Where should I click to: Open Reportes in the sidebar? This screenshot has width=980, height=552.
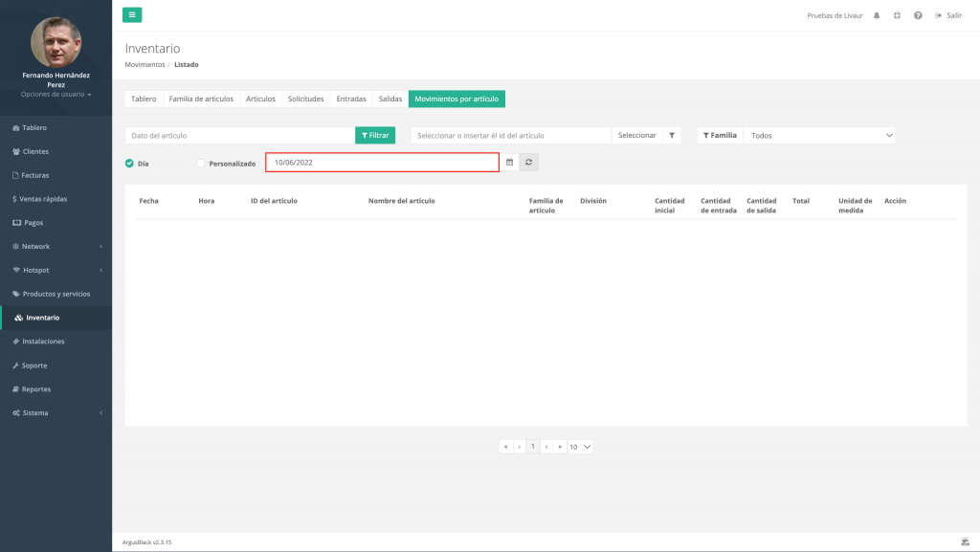click(x=56, y=389)
